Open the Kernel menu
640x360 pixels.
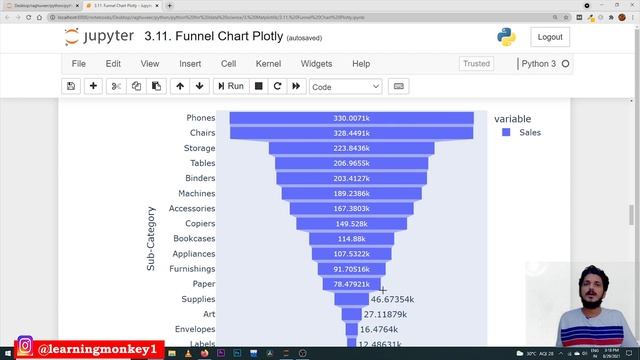268,64
